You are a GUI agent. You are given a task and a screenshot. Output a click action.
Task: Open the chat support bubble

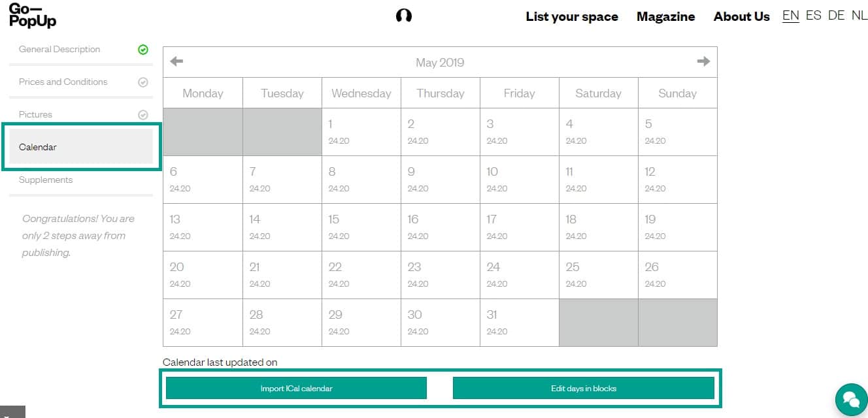click(850, 399)
